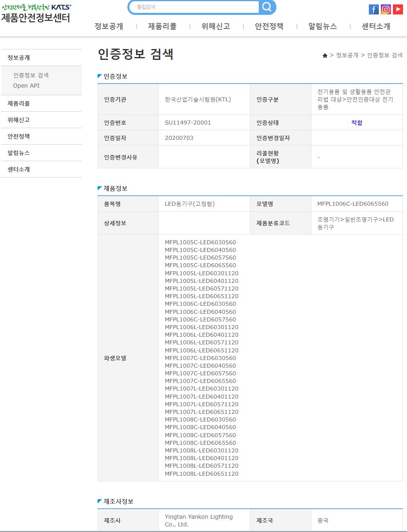Click the 파생모델 row header
The height and width of the screenshot is (532, 407).
click(128, 358)
